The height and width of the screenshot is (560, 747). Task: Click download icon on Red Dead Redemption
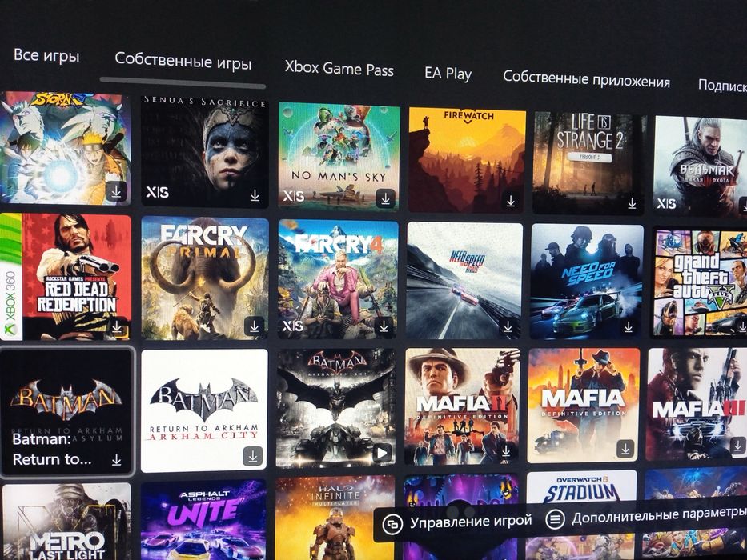click(117, 327)
